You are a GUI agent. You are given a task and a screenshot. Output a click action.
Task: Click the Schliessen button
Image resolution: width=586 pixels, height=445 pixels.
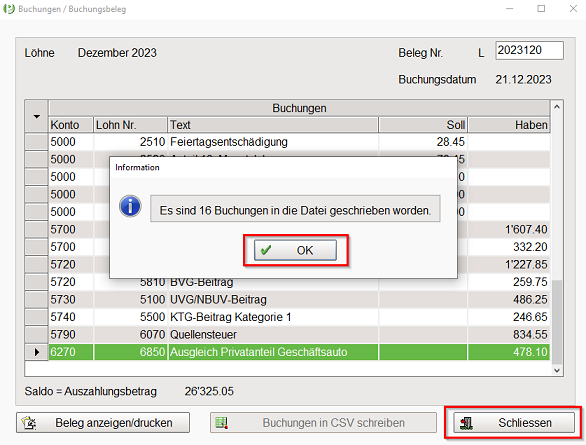[x=514, y=423]
